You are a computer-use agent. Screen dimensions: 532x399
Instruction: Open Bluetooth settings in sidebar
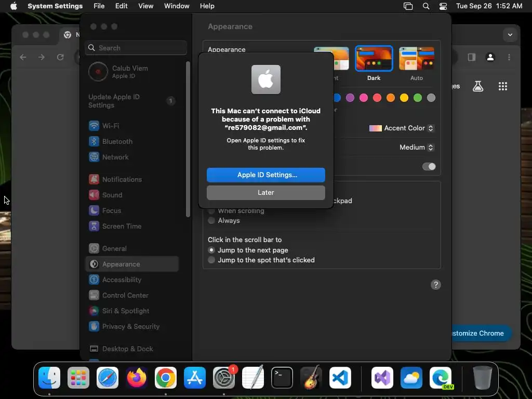click(132, 141)
